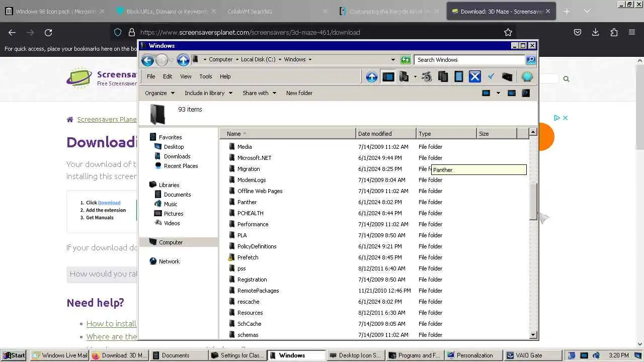Open Share with dropdown

pyautogui.click(x=259, y=93)
